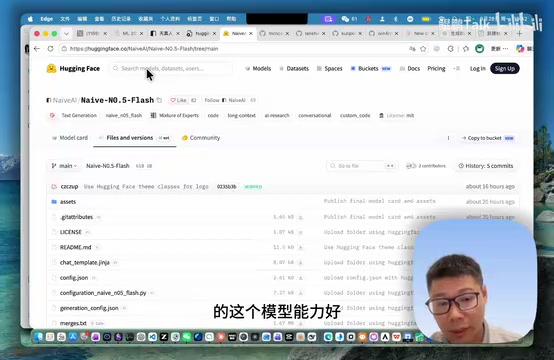554x360 pixels.
Task: Switch to the New c browser tab
Action: [418, 34]
